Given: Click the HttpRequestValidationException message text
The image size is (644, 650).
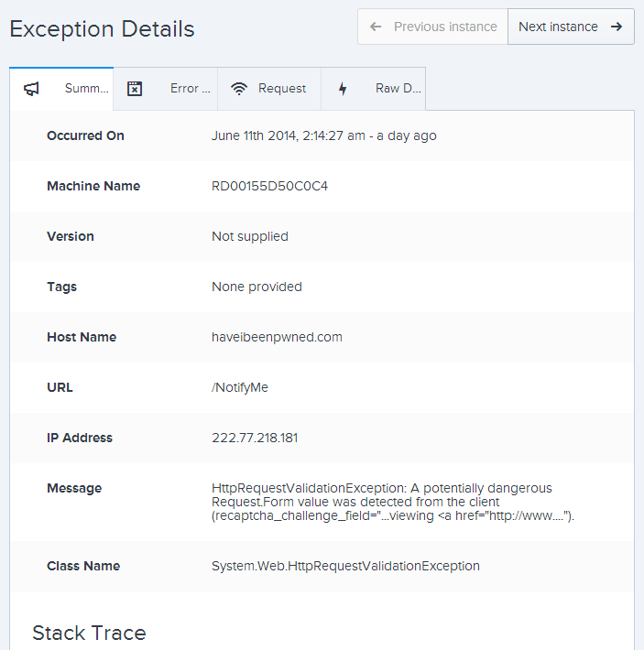Looking at the screenshot, I should point(393,502).
